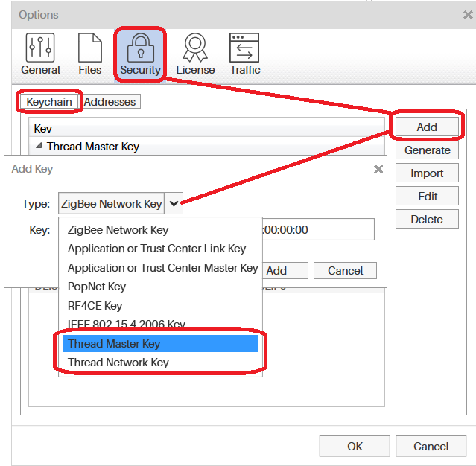Choose Application or Trust Center Link Key
The height and width of the screenshot is (466, 476).
160,249
